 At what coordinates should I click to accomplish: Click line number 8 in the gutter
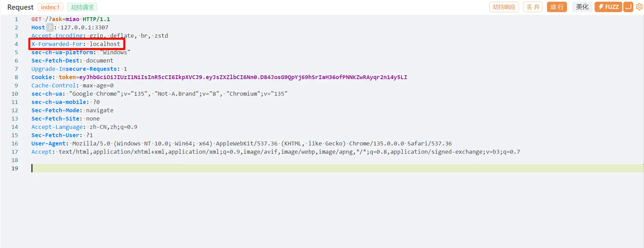[x=16, y=77]
